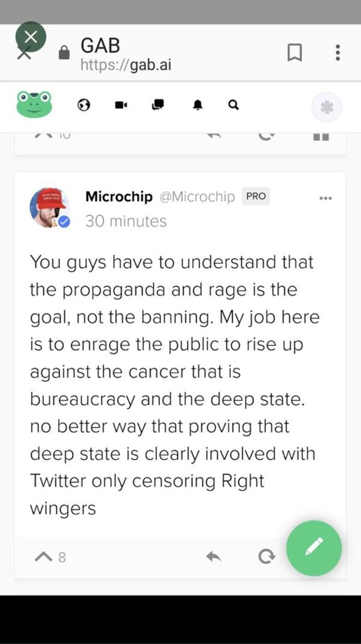Dismiss the overlay with the X button

[31, 36]
